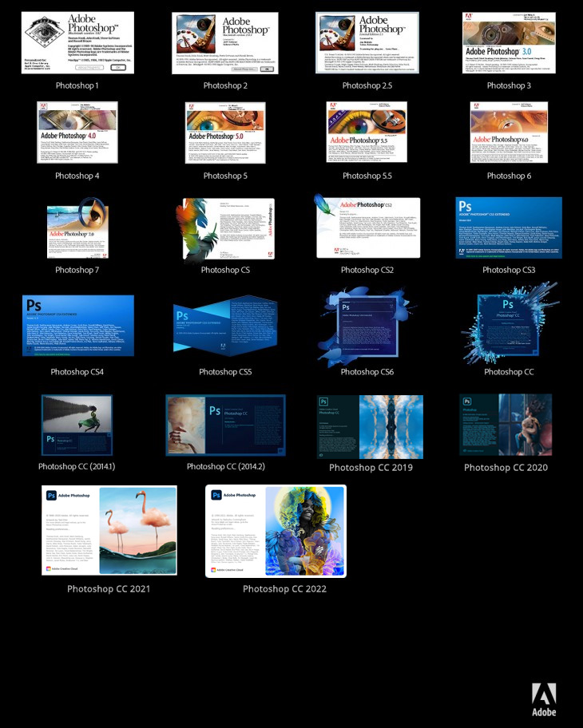Click the Adobe logo icon
Screen dimensions: 583x728
544,700
